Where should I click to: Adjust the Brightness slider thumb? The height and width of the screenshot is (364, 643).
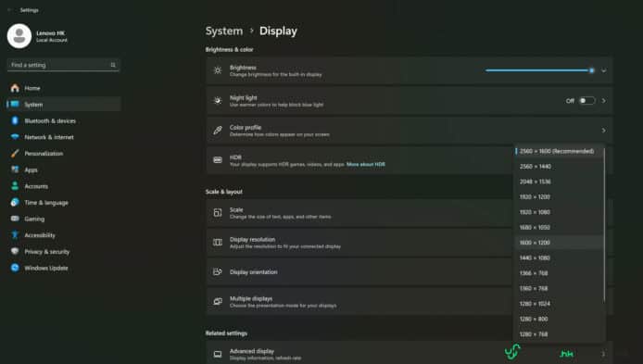(x=591, y=70)
